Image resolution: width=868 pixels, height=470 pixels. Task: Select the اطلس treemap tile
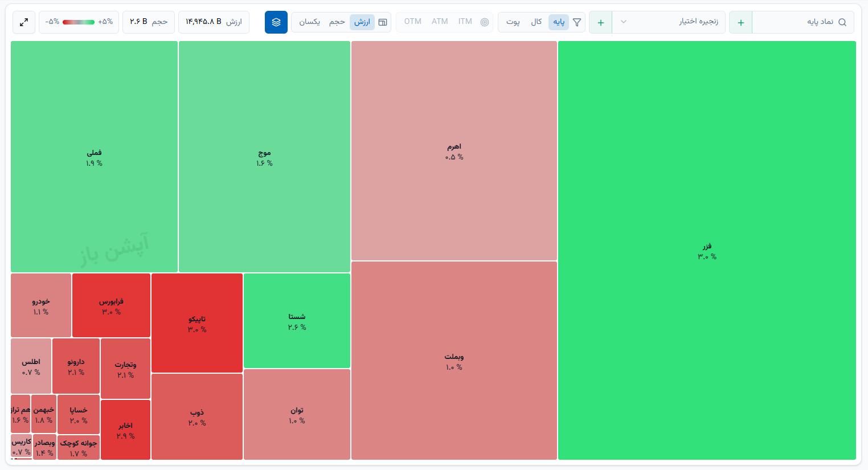[31, 366]
